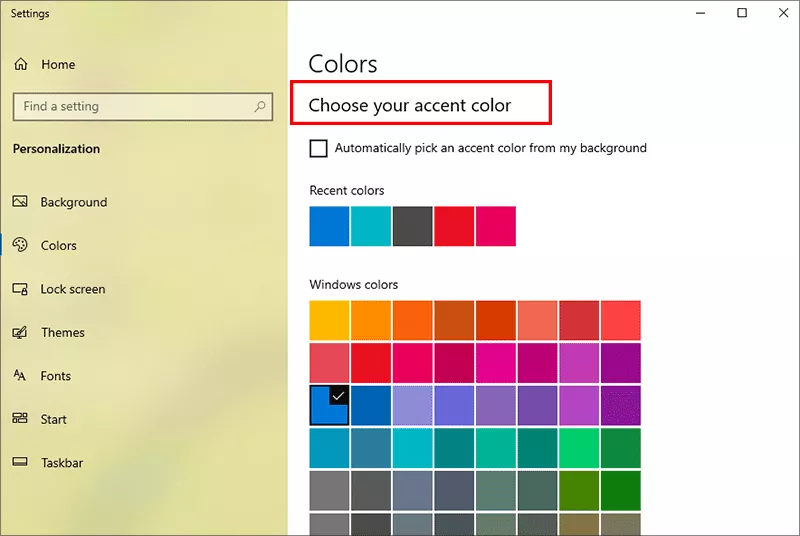Choose the selected blue checkmarked swatch

[x=329, y=405]
